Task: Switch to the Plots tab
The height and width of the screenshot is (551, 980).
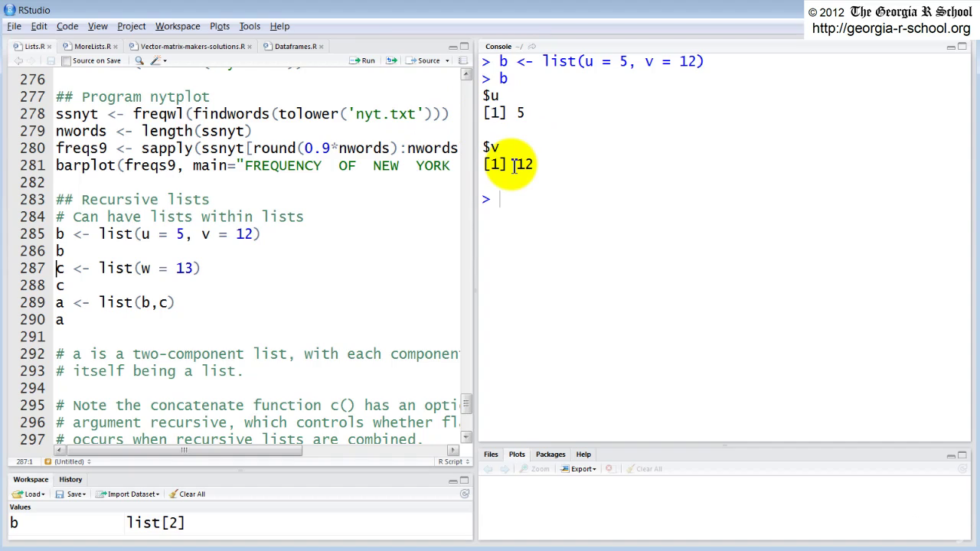Action: (517, 455)
